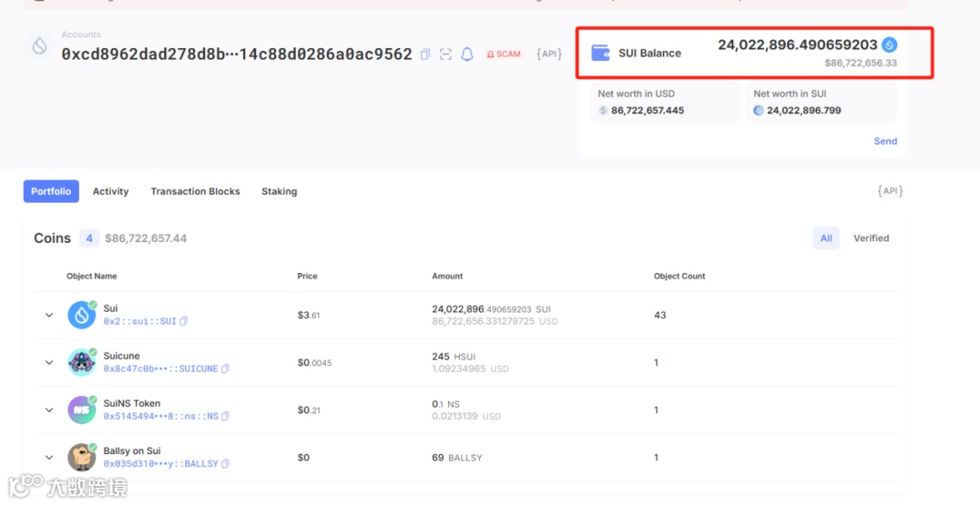
Task: Click the SUI coin icon beside balance
Action: point(889,45)
